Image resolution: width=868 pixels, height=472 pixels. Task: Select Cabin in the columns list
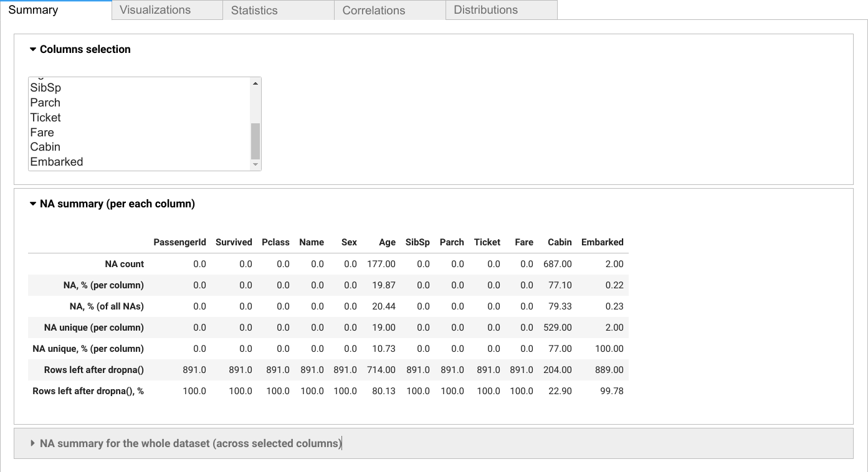tap(140, 147)
